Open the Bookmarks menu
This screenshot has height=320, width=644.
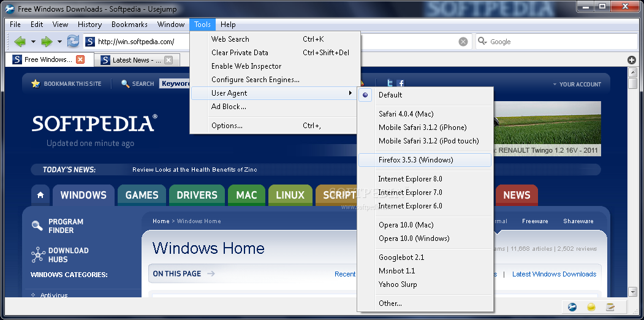pyautogui.click(x=129, y=25)
